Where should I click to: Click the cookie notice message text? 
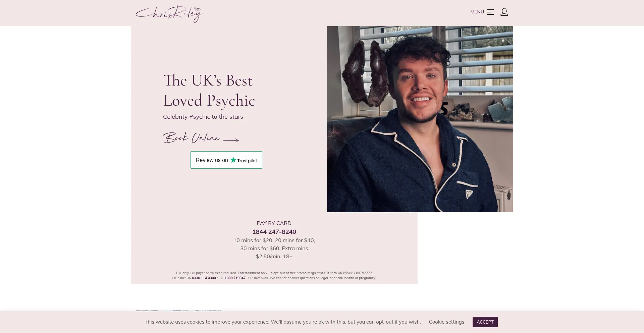coord(283,322)
